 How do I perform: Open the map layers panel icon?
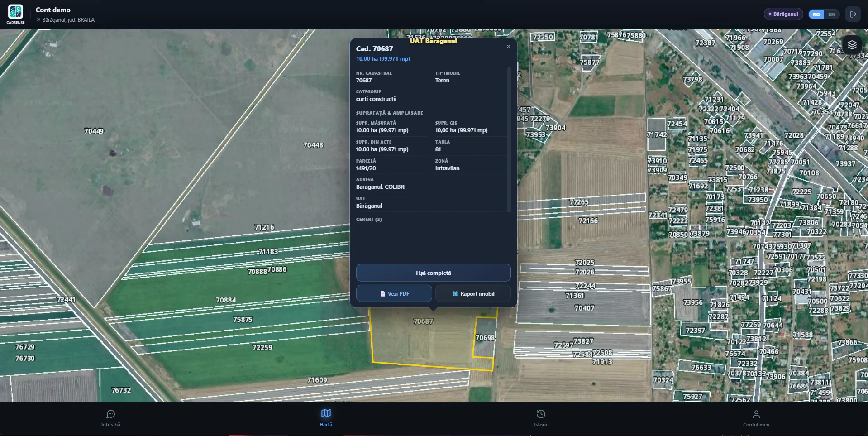pos(852,44)
